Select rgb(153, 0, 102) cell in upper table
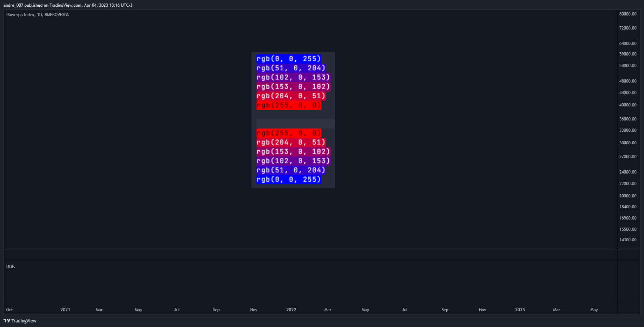This screenshot has height=327, width=644. (293, 86)
